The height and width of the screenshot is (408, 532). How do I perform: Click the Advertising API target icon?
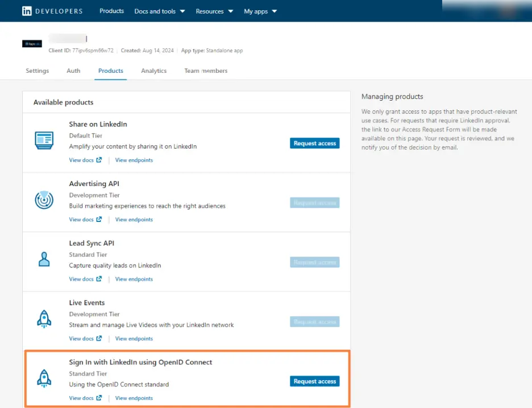[x=44, y=200]
